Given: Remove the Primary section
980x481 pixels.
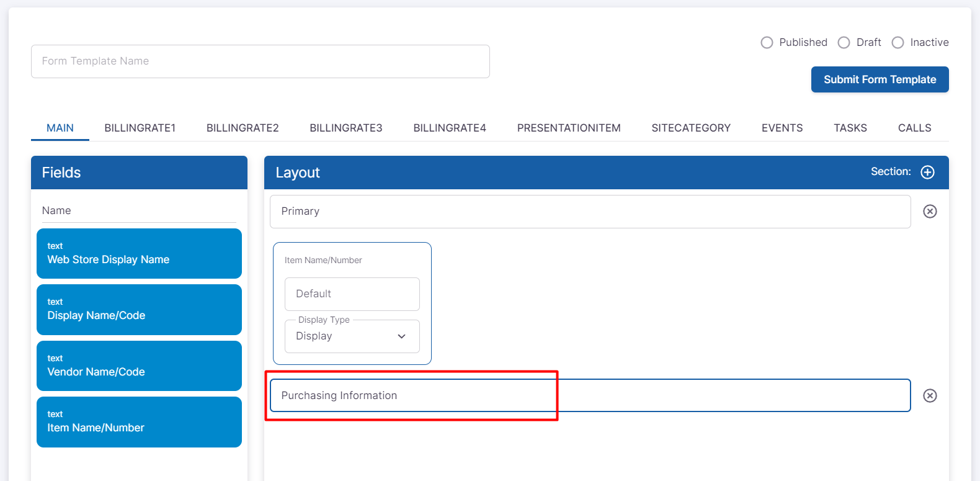Looking at the screenshot, I should (x=930, y=212).
